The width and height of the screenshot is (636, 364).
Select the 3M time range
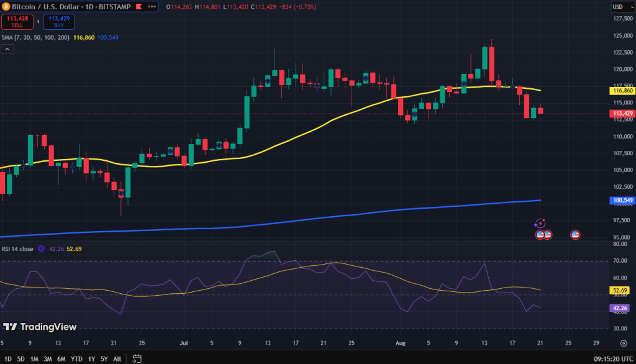[47, 359]
